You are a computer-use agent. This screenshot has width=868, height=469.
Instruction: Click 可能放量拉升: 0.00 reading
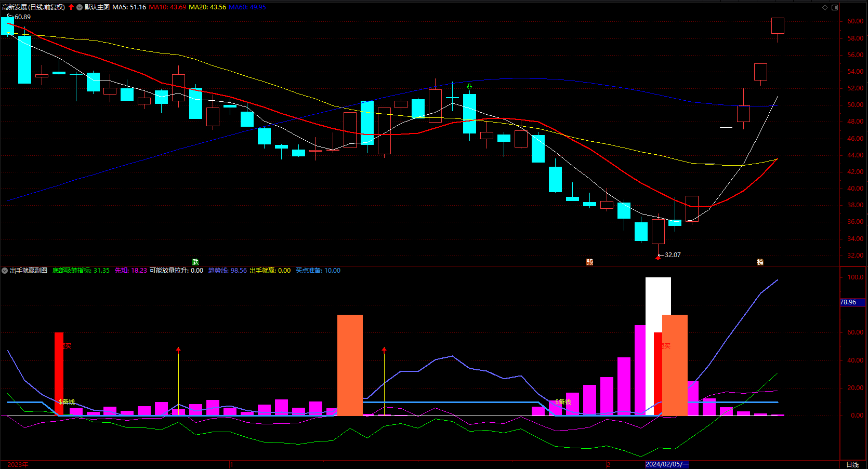(177, 271)
